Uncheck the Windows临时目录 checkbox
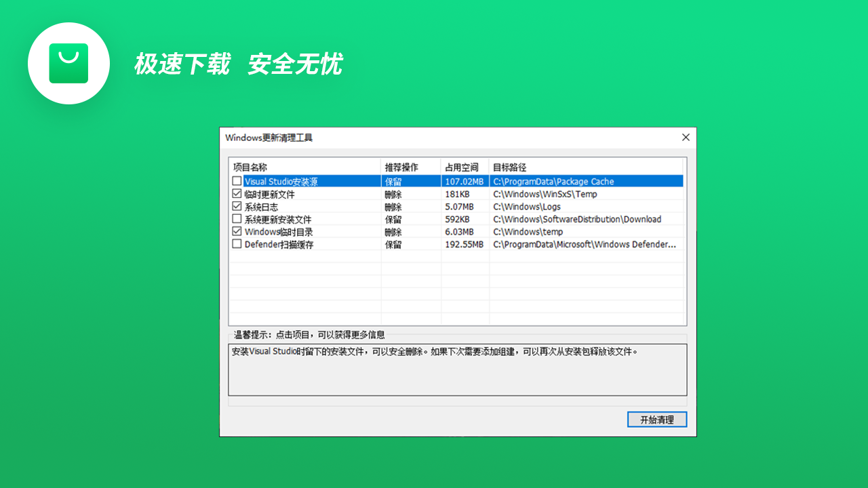Viewport: 868px width, 488px height. click(237, 232)
